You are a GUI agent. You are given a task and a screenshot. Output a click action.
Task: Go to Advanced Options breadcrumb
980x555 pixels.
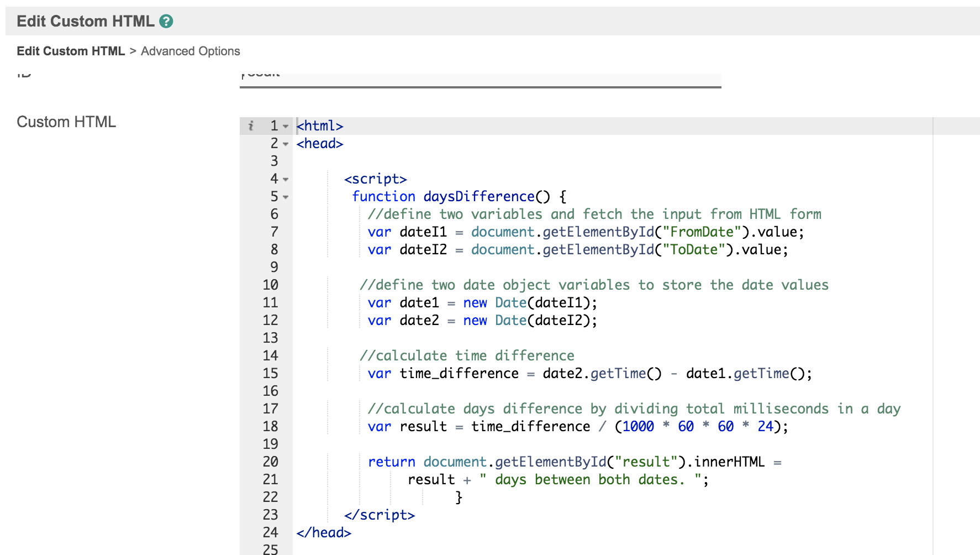[x=190, y=51]
